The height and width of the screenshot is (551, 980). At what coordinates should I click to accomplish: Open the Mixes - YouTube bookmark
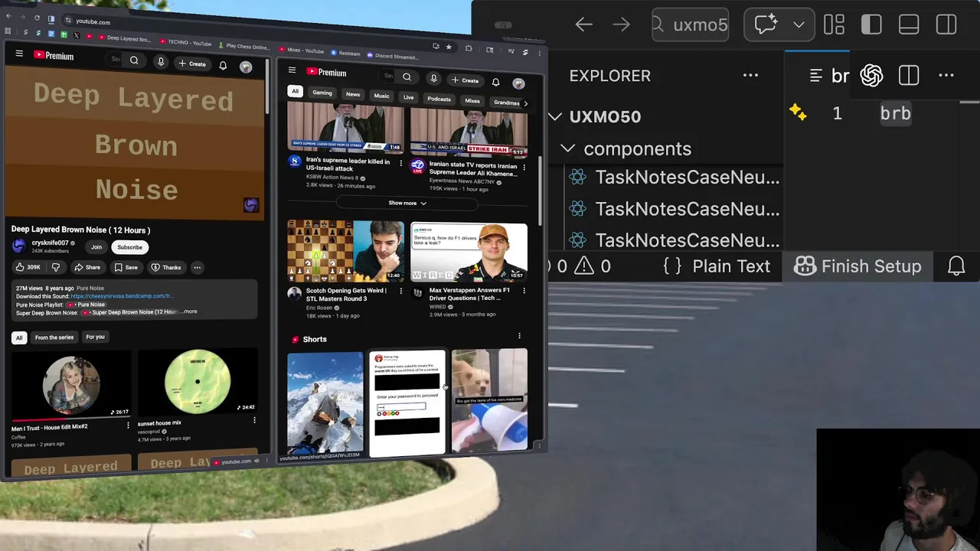point(302,51)
